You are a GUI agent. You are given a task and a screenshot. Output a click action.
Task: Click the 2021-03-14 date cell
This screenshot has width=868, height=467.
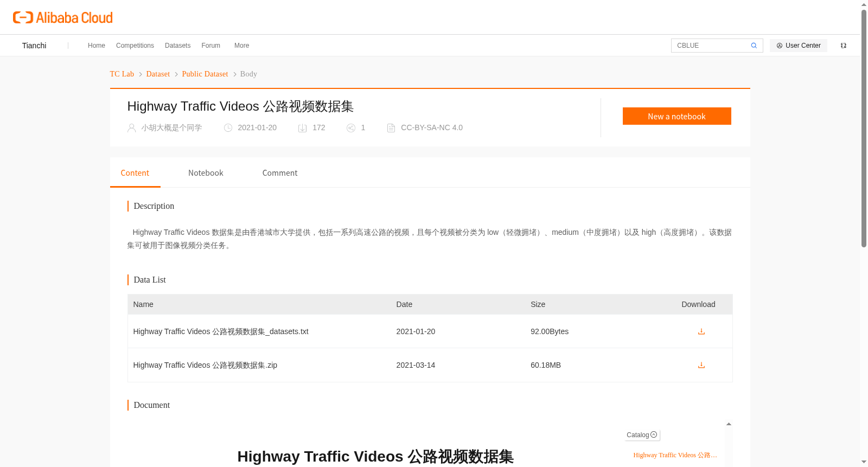pos(416,365)
